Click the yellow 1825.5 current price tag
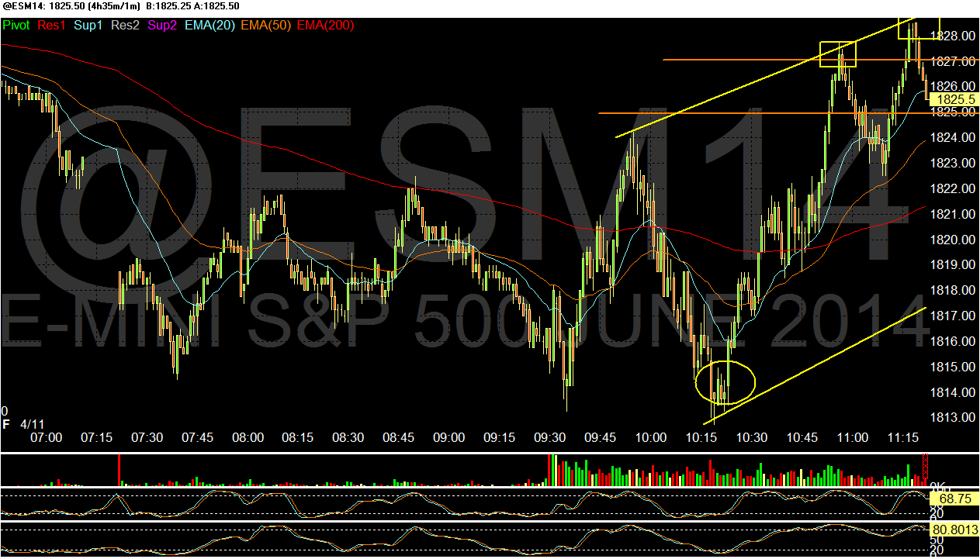Viewport: 980px width, 559px height. (x=954, y=99)
